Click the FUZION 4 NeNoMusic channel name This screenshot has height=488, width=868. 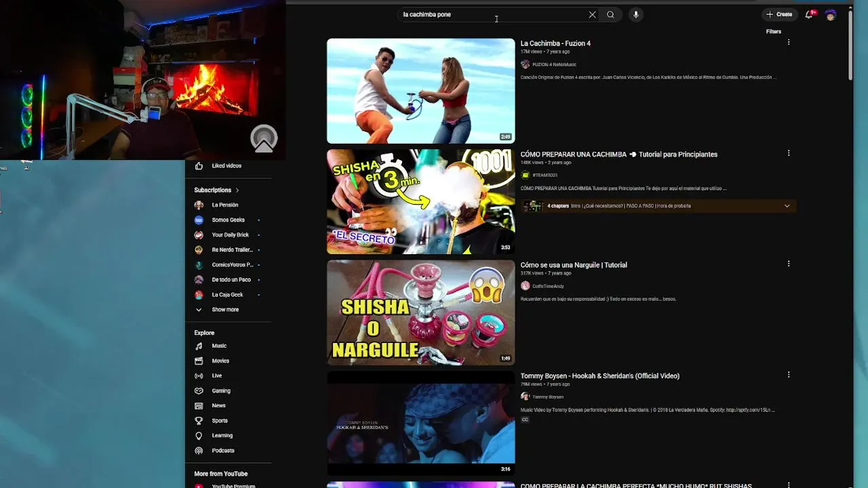(554, 64)
